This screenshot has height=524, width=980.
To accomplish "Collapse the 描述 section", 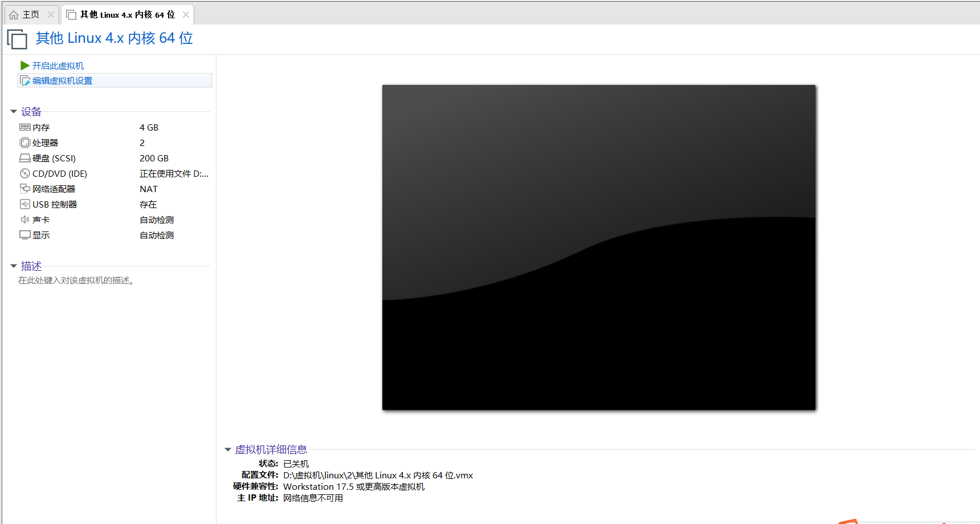I will coord(14,266).
